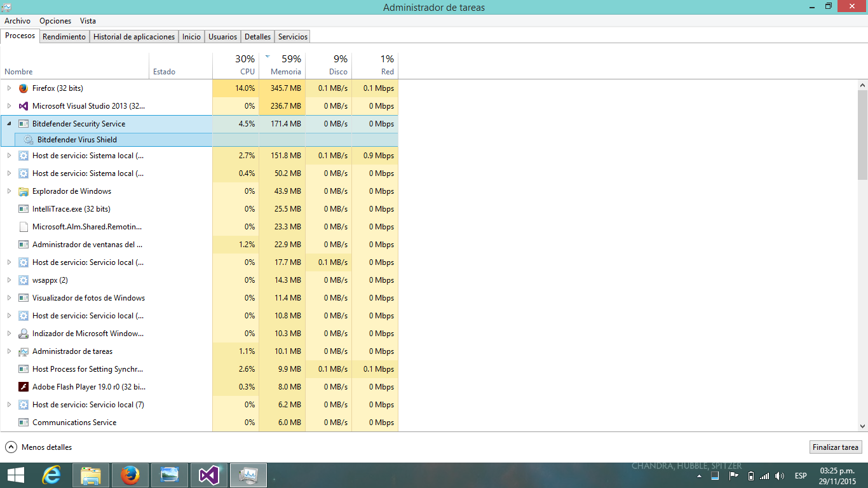Switch to Visual Studio on the taskbar
Image resolution: width=868 pixels, height=488 pixels.
click(209, 475)
